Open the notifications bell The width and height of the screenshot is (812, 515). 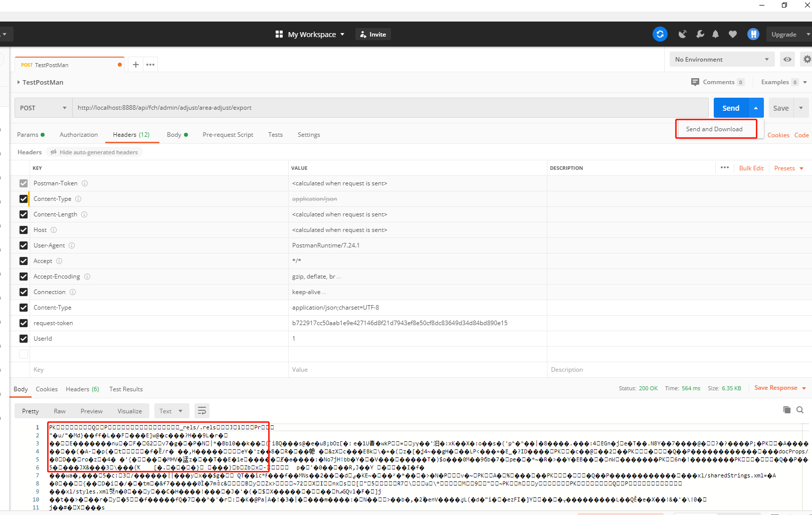[x=716, y=34]
